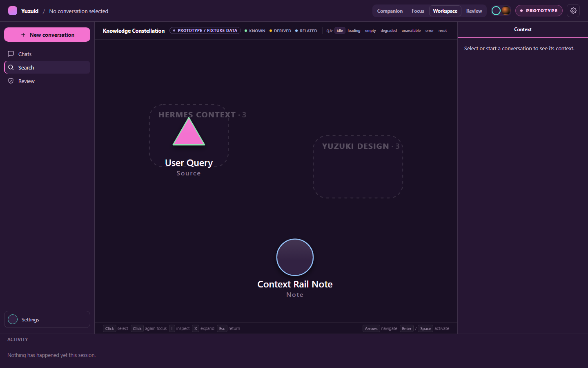Click the plus icon on New conversation

[23, 35]
